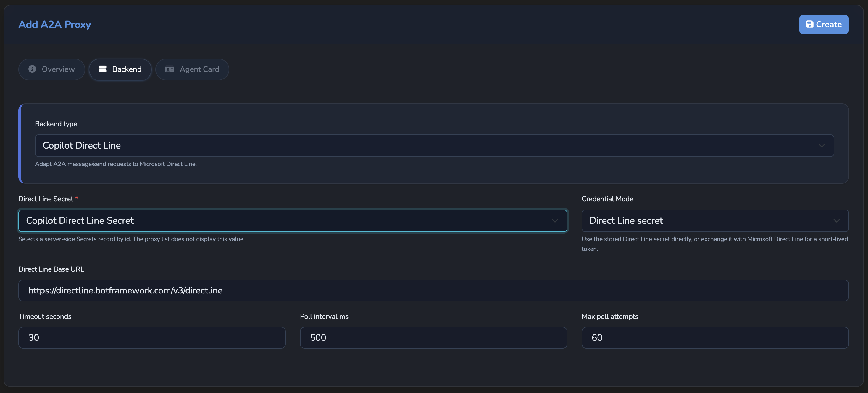Click the Direct Line Base URL label
This screenshot has width=868, height=393.
coord(51,269)
